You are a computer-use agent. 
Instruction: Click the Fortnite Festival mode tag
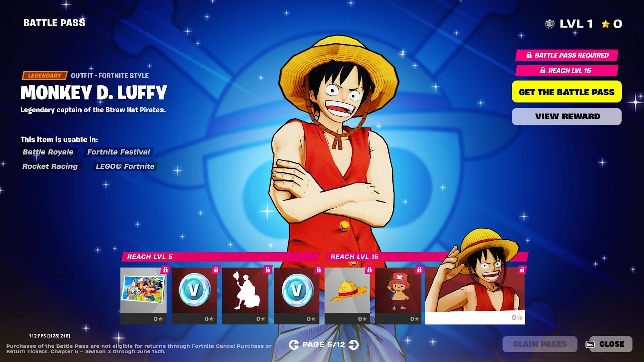[119, 152]
